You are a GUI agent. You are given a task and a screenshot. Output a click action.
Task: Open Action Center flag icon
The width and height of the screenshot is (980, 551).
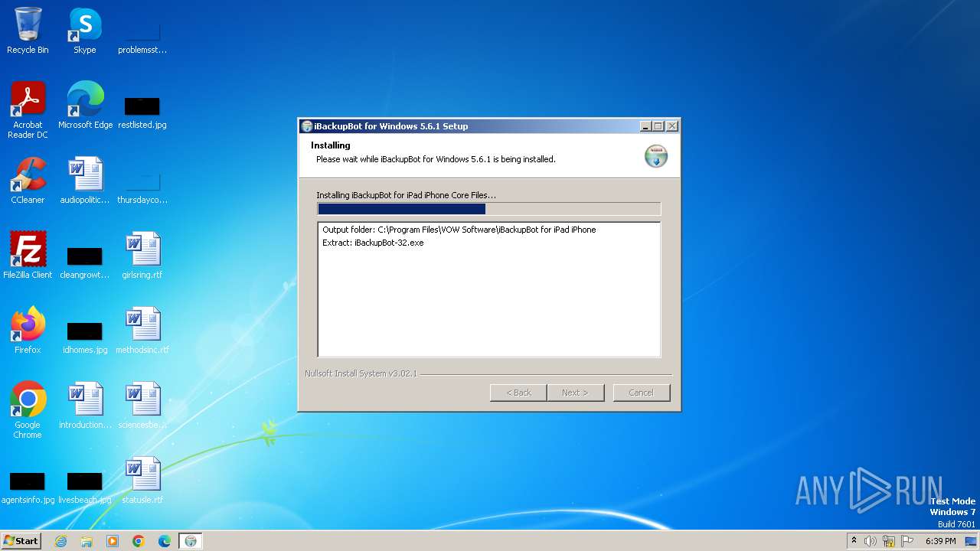click(907, 541)
